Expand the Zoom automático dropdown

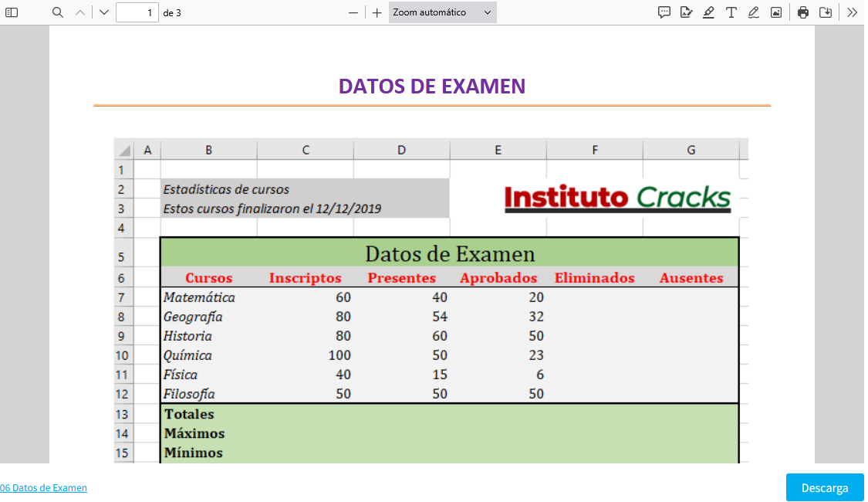coord(442,12)
